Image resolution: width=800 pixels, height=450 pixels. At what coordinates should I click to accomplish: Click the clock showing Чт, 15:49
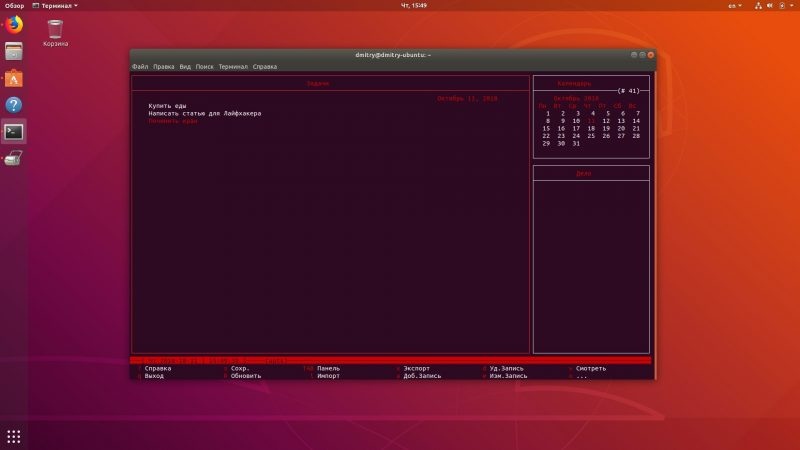coord(414,6)
